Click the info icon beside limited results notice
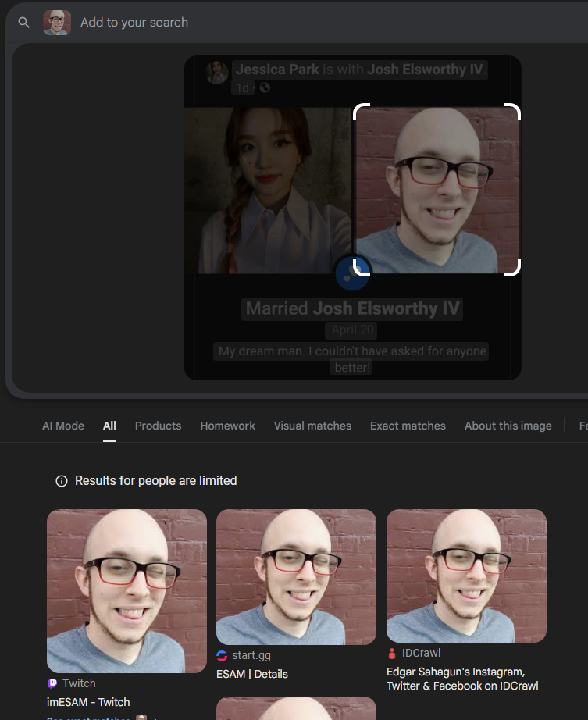 coord(62,481)
